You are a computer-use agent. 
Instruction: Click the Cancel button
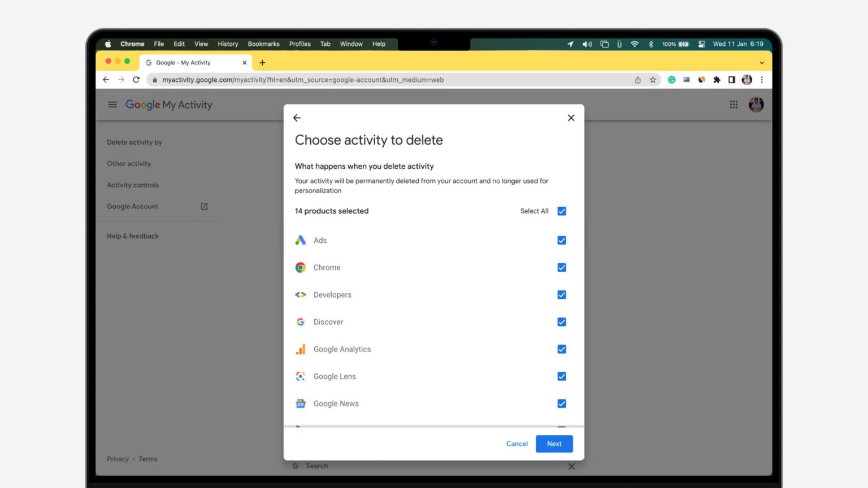(x=517, y=444)
